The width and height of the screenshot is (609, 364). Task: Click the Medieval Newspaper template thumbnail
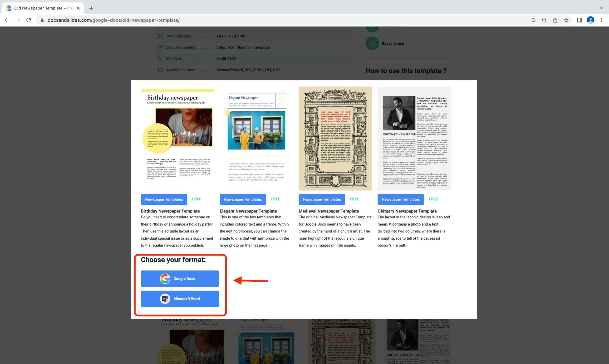pyautogui.click(x=335, y=138)
